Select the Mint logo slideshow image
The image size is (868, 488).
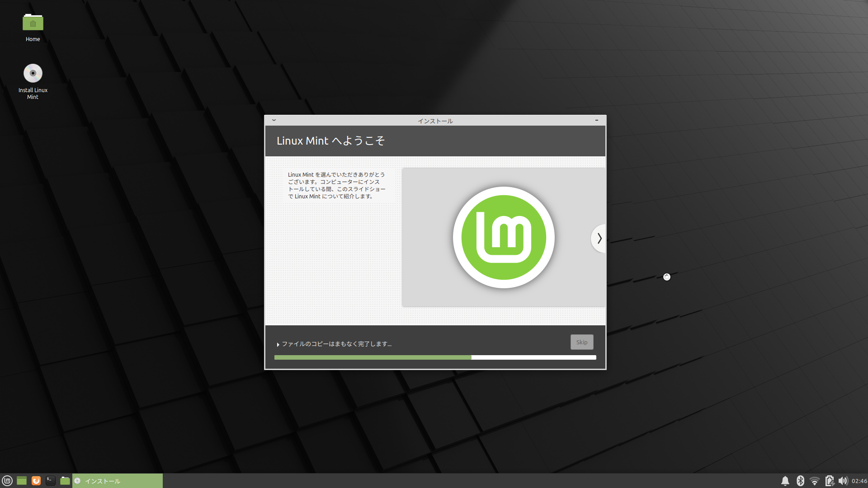(x=503, y=237)
